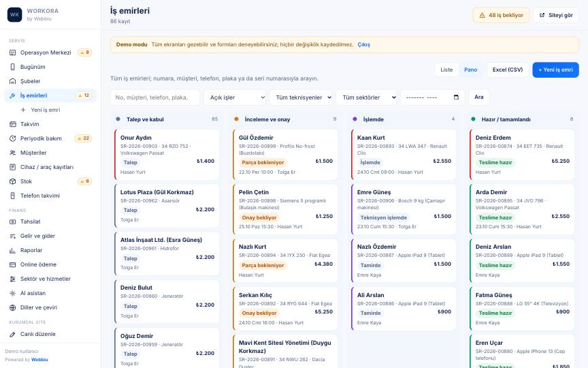The image size is (588, 368).
Task: Open Raporlar menu item
Action: [x=50, y=251]
